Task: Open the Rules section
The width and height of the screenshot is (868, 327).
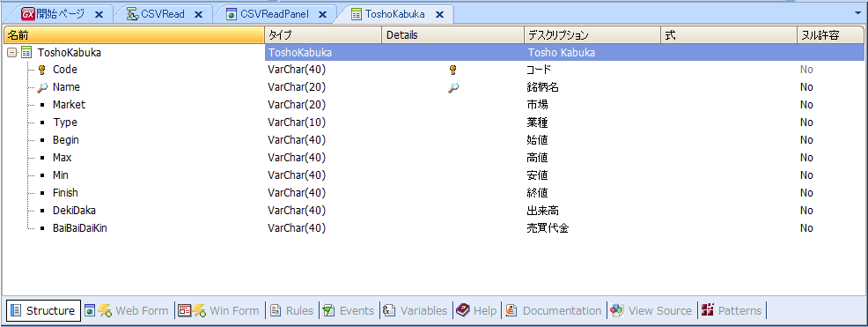Action: (x=291, y=310)
